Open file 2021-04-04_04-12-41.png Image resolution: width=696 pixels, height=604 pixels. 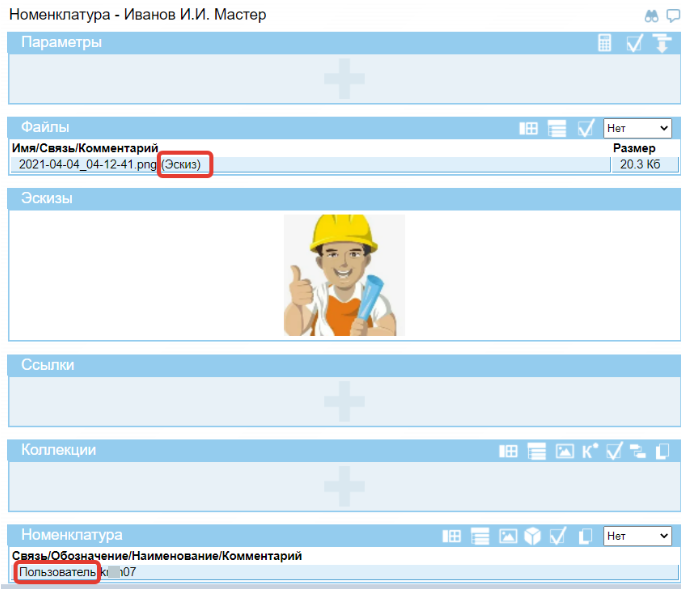point(88,164)
